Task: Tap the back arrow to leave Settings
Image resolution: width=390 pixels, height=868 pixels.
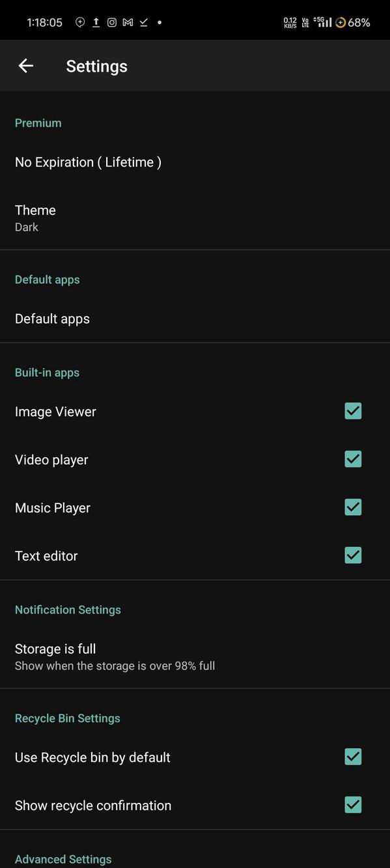Action: [x=26, y=65]
